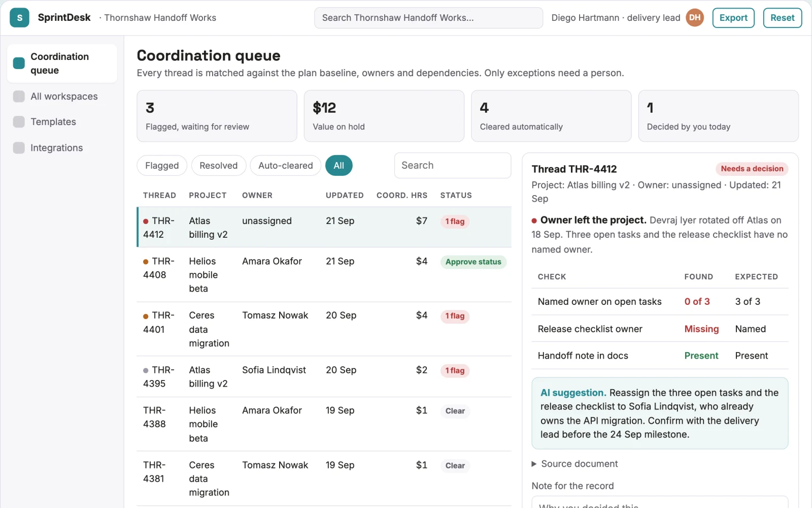The width and height of the screenshot is (812, 508).
Task: Select the All filter tab
Action: 339,166
